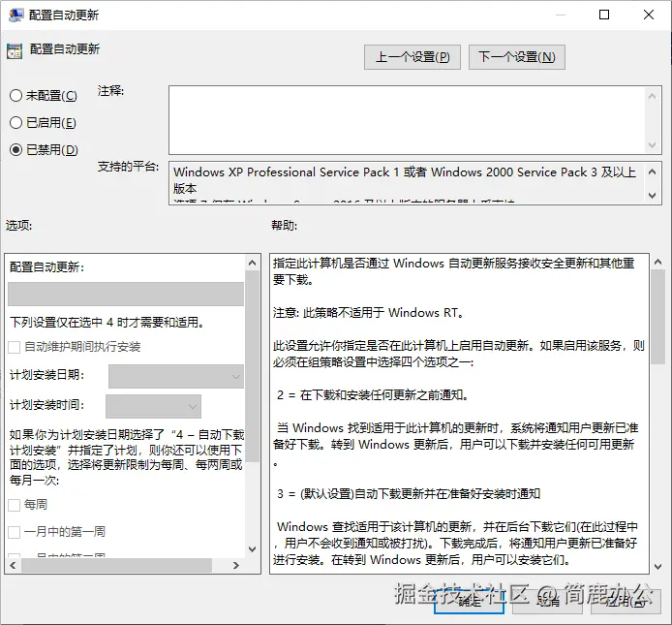Open the 配置自动更新 options dropdown
The width and height of the screenshot is (672, 625).
[126, 294]
